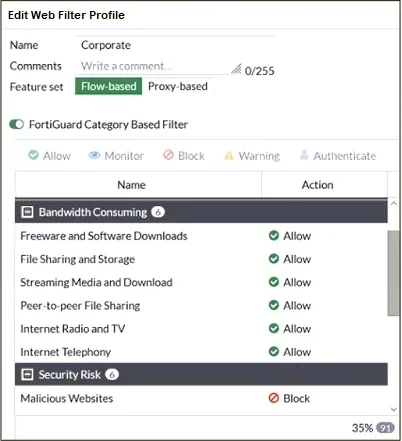Click the green Allow checkmark toolbar icon
The width and height of the screenshot is (402, 441).
pos(33,155)
